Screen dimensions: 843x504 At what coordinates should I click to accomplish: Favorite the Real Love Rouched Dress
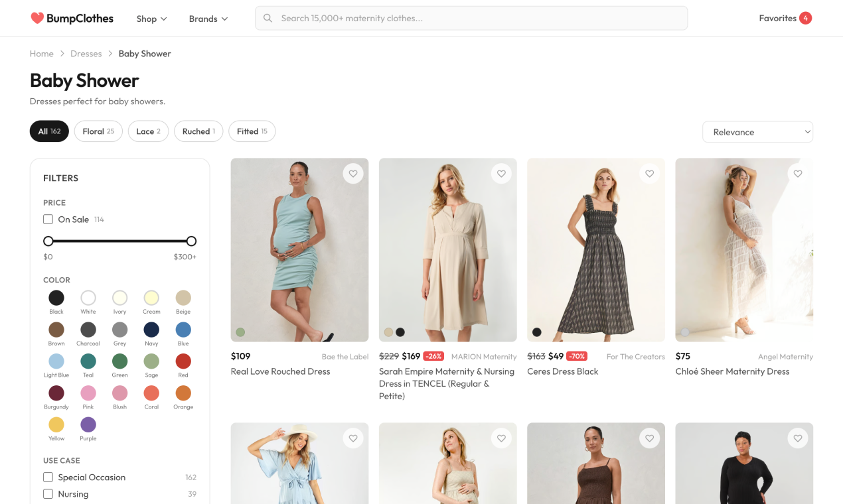pos(353,173)
